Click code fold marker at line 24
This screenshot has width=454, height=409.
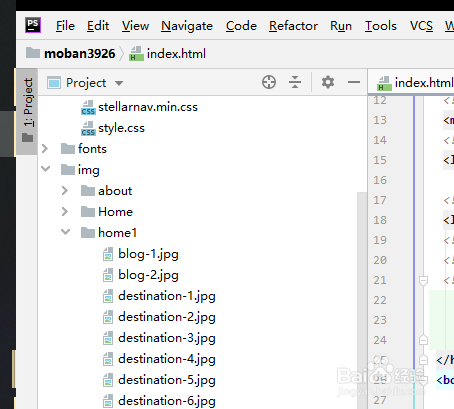[x=423, y=340]
